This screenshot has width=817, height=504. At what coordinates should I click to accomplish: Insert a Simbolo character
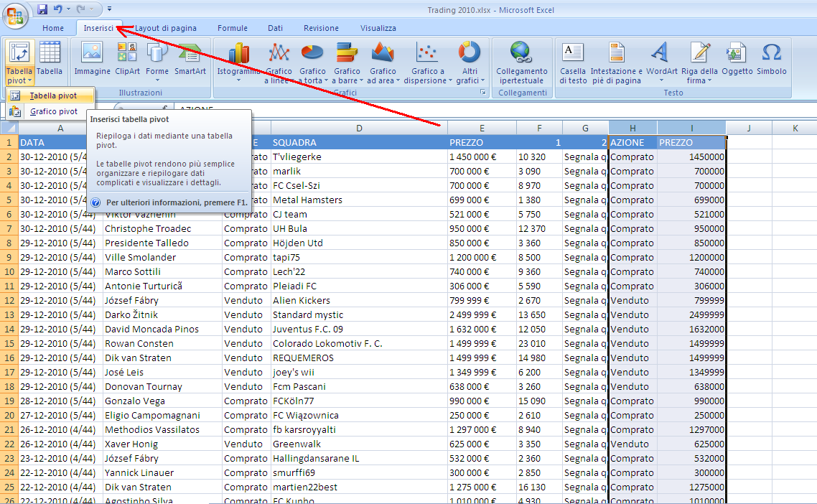772,58
